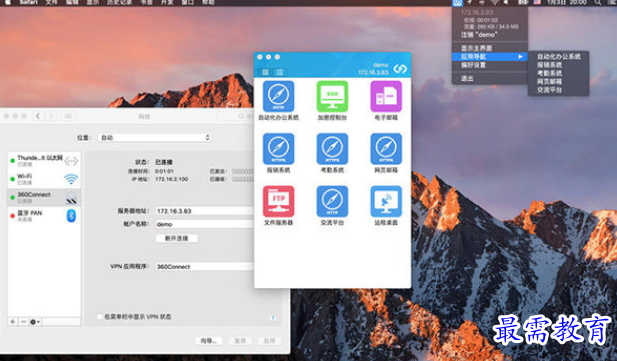This screenshot has height=361, width=617.
Task: Choose 偏好设置 in the status menu
Action: click(473, 65)
